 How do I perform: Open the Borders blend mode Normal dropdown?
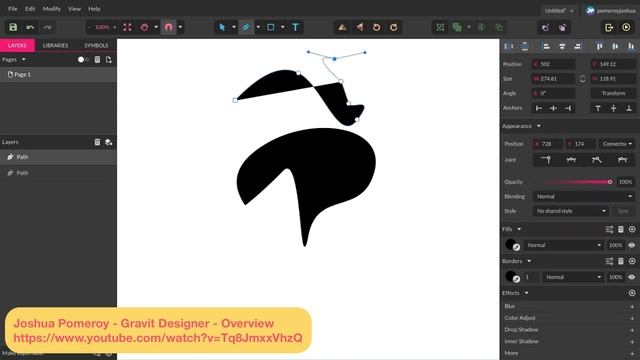(573, 277)
